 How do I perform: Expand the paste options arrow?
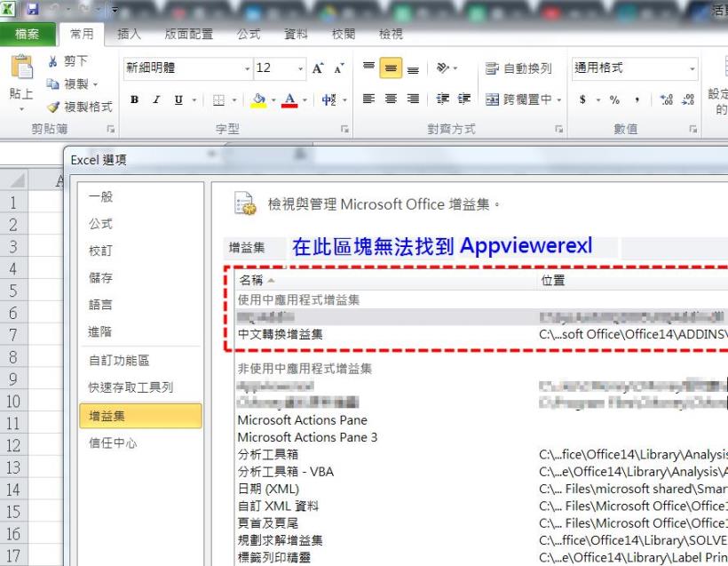21,109
